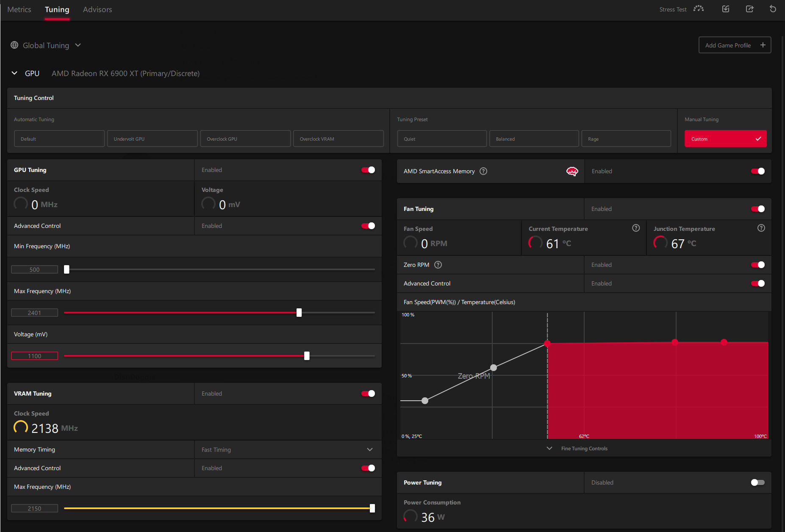Switch to the Metrics tab
The height and width of the screenshot is (532, 785).
click(x=19, y=9)
